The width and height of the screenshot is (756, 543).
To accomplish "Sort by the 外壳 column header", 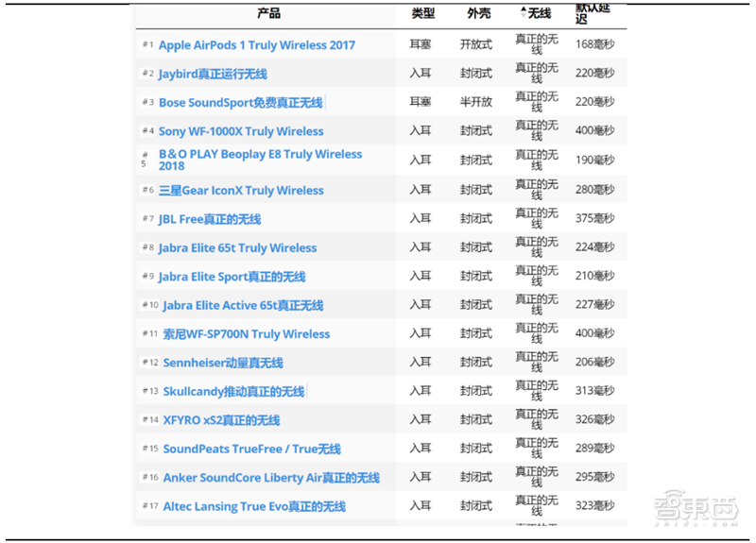I will pos(479,13).
